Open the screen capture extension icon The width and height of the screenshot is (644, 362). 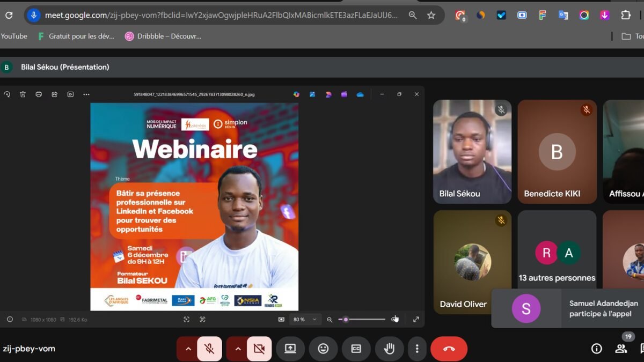522,15
